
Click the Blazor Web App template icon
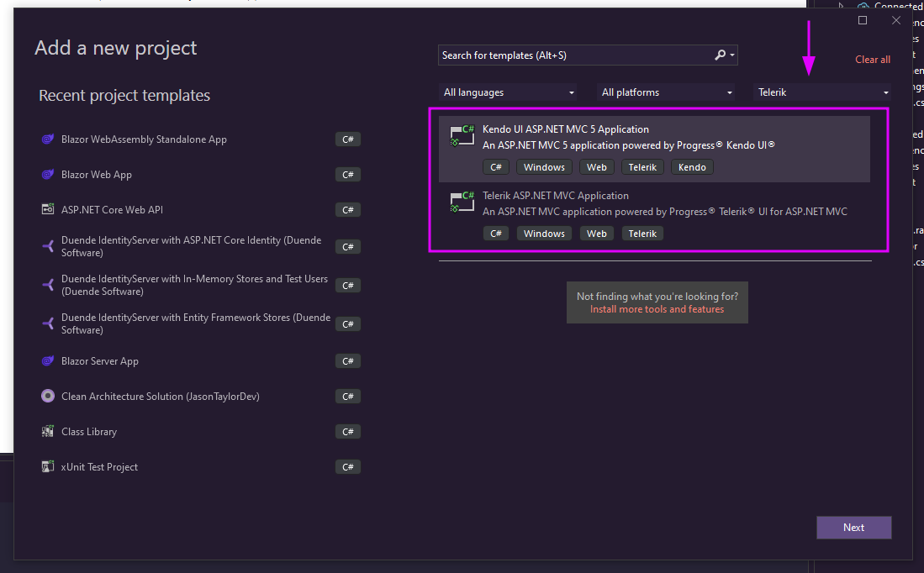[x=48, y=175]
